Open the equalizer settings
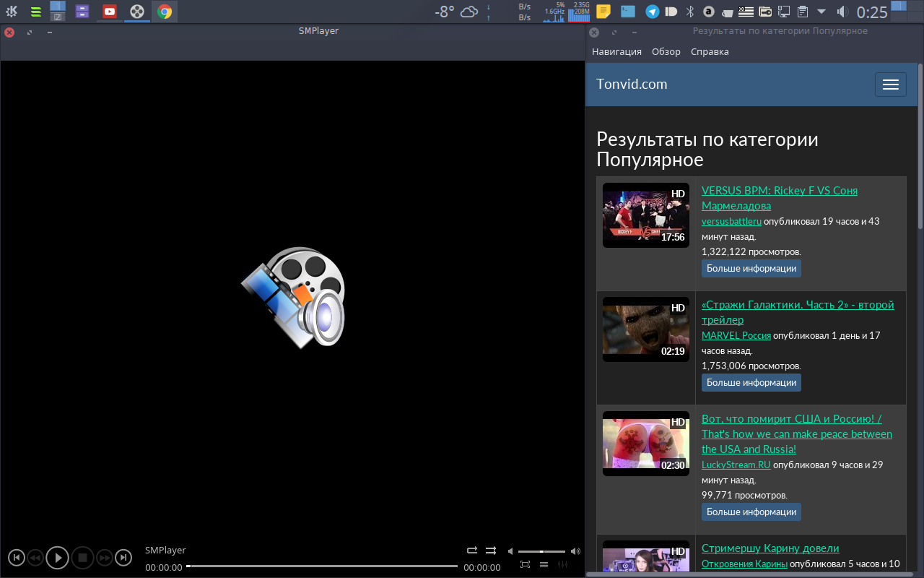 click(x=563, y=564)
